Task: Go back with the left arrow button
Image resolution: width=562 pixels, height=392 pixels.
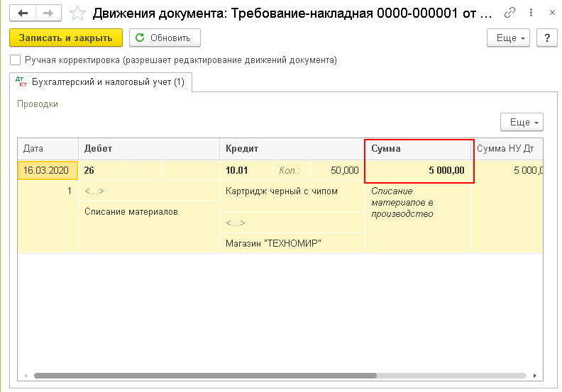Action: tap(23, 13)
